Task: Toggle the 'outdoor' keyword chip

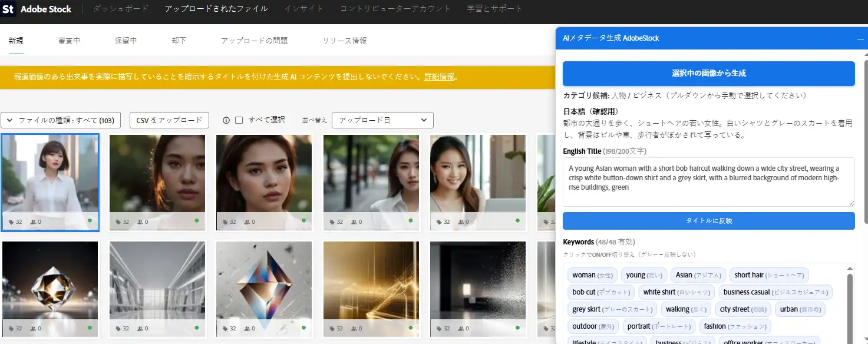Action: 593,326
